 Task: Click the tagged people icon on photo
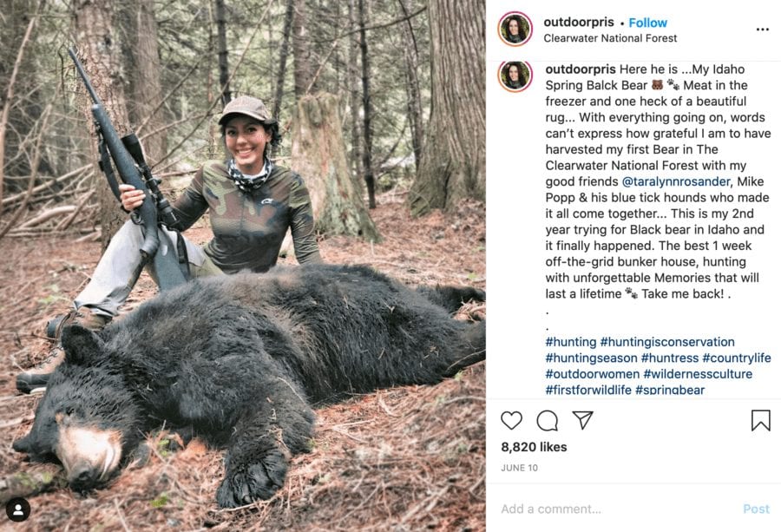click(x=17, y=509)
